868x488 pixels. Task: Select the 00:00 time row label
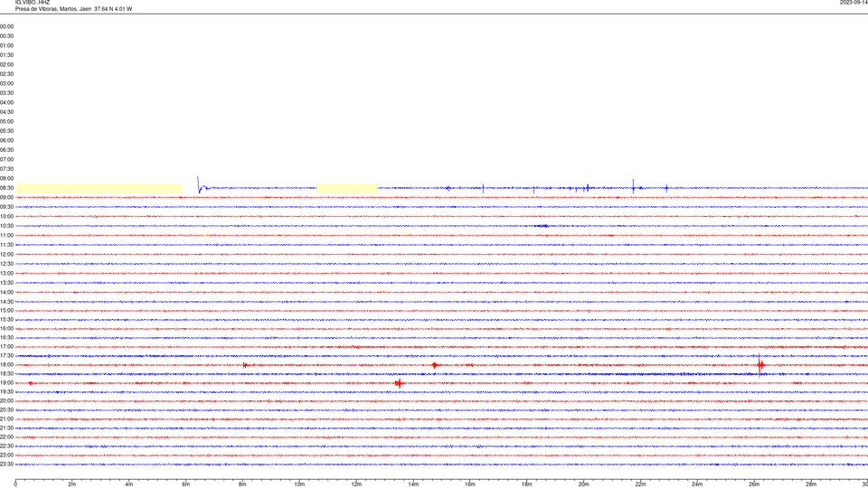pos(6,26)
